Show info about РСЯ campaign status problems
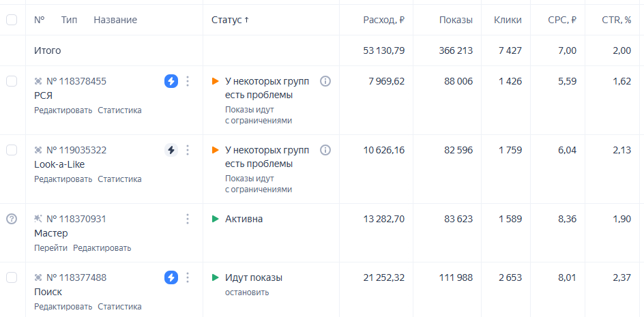644x317 pixels. [325, 82]
